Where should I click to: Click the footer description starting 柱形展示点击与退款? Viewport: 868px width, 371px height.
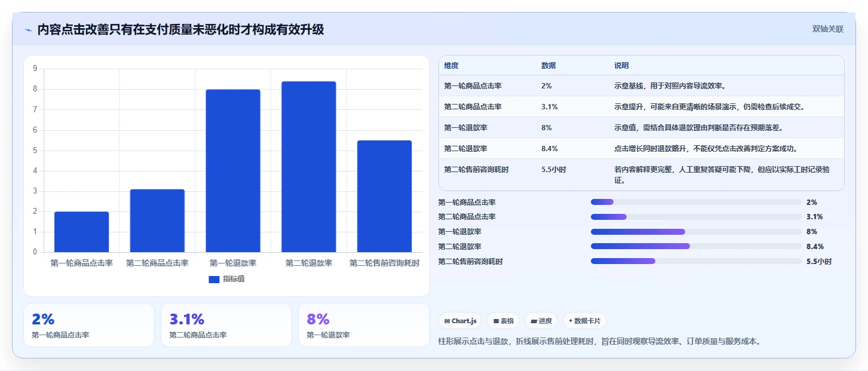(599, 342)
